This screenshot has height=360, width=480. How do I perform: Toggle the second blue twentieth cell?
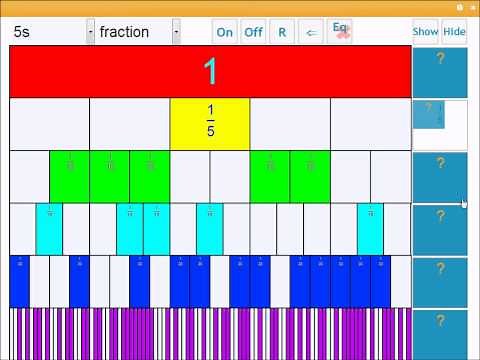(x=80, y=282)
